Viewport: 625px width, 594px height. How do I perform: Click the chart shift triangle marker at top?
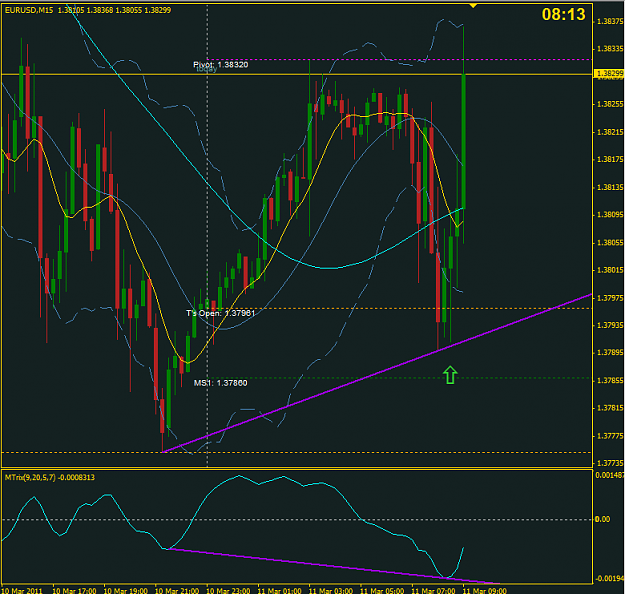(x=473, y=6)
